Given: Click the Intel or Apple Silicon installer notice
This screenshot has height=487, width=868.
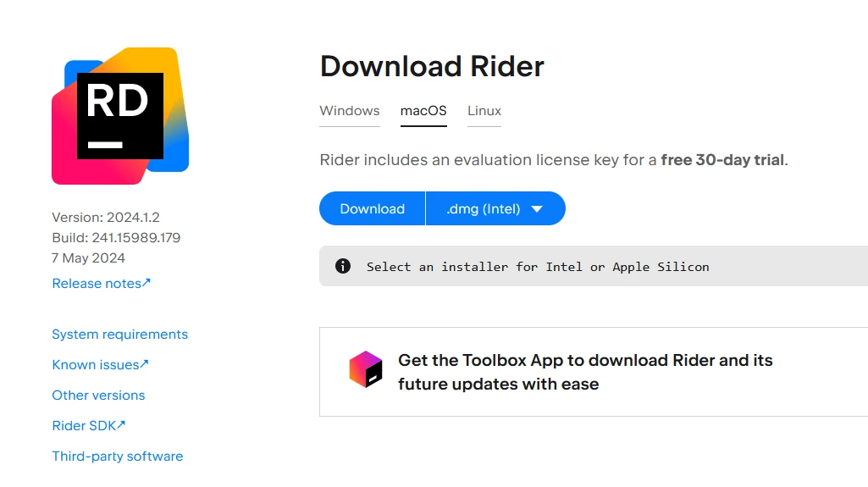Looking at the screenshot, I should click(x=538, y=267).
